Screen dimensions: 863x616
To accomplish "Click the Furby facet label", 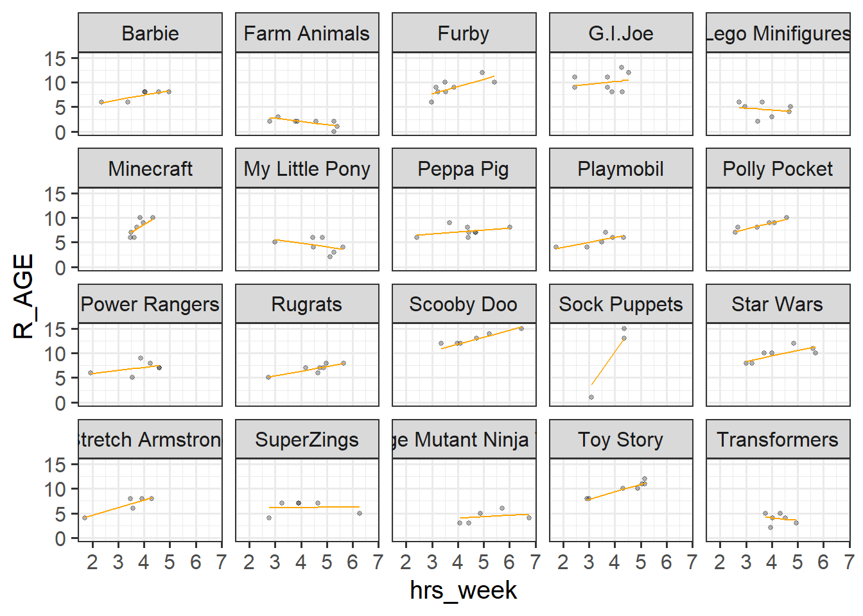I will (x=464, y=33).
